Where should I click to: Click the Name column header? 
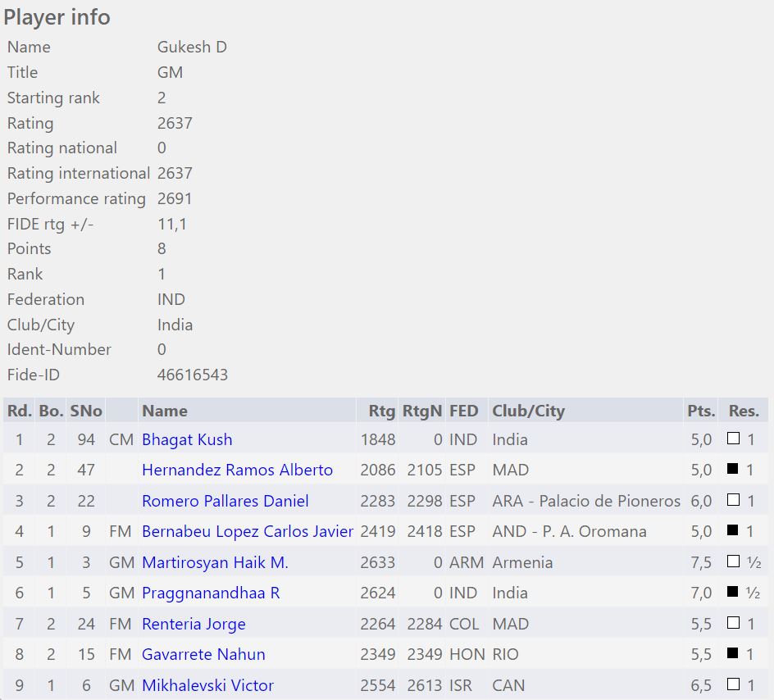tap(165, 411)
